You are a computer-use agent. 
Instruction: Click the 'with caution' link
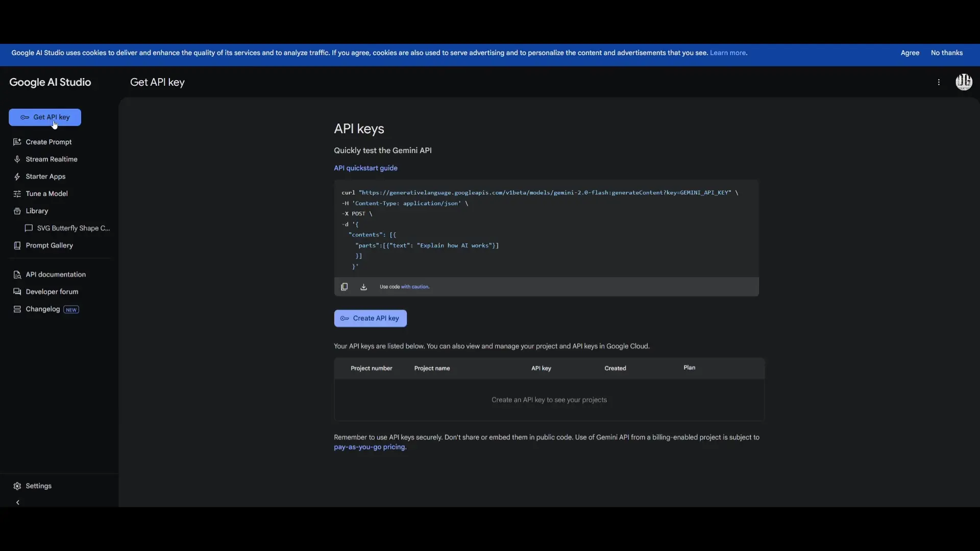coord(415,287)
